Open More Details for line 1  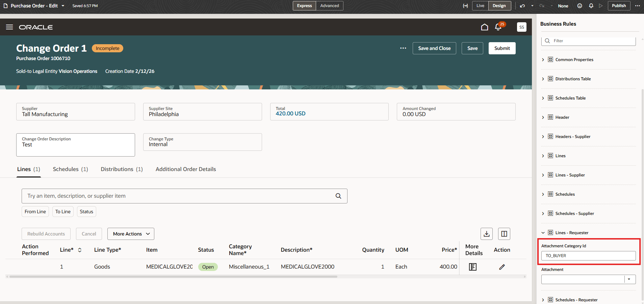[x=472, y=267]
